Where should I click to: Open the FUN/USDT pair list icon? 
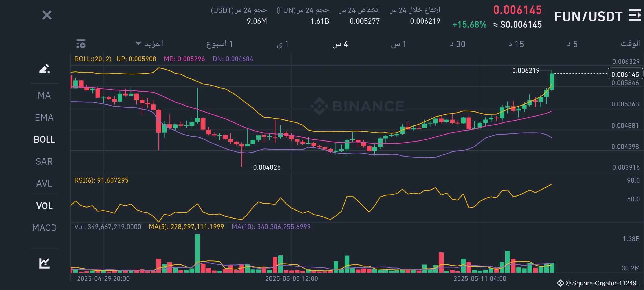pyautogui.click(x=635, y=15)
